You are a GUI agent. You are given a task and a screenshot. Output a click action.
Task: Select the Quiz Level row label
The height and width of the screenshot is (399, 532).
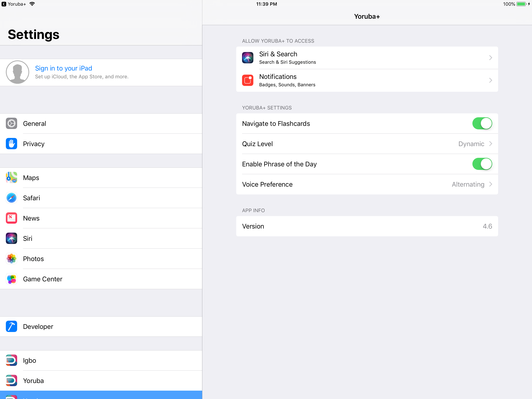(x=257, y=144)
